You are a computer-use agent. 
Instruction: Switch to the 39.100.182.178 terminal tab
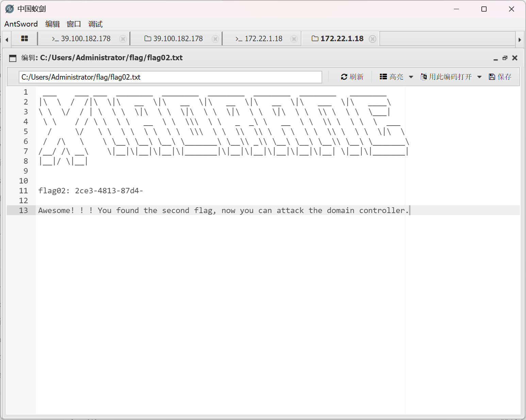pos(82,39)
